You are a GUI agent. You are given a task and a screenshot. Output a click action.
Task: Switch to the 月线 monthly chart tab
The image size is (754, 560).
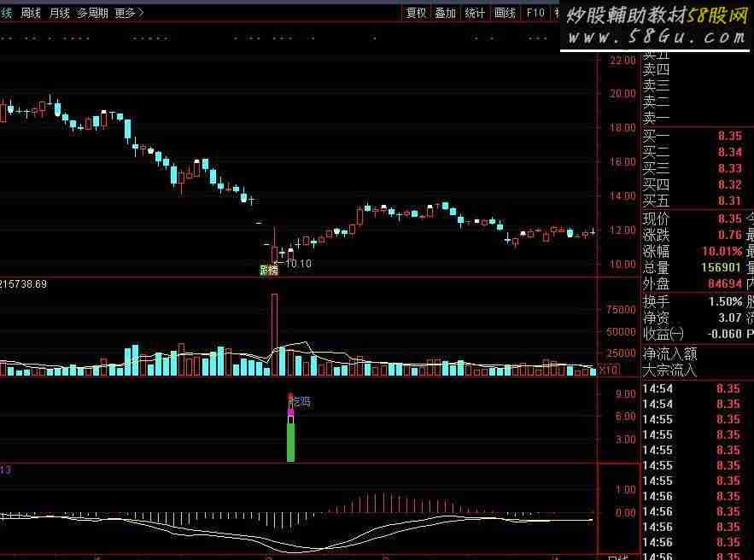60,13
